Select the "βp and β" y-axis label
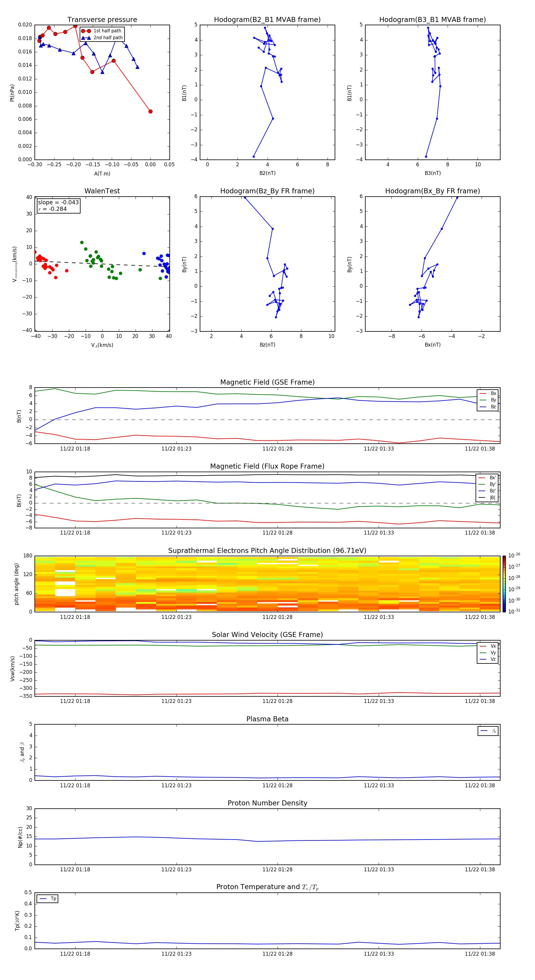Image resolution: width=535 pixels, height=980 pixels. tap(22, 752)
